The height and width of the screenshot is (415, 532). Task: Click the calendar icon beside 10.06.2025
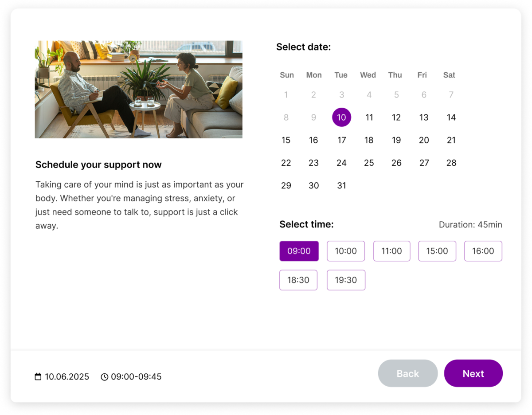[x=38, y=377]
